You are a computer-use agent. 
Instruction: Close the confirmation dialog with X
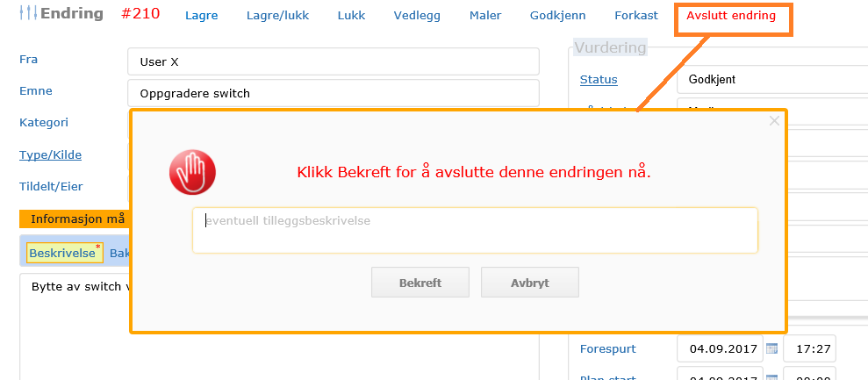click(x=774, y=121)
